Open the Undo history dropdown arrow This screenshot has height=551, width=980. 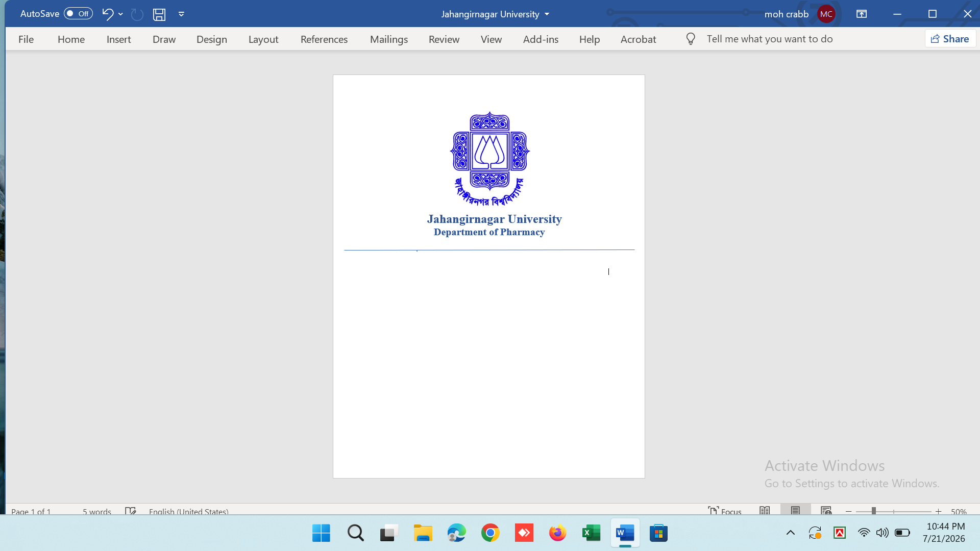click(120, 14)
